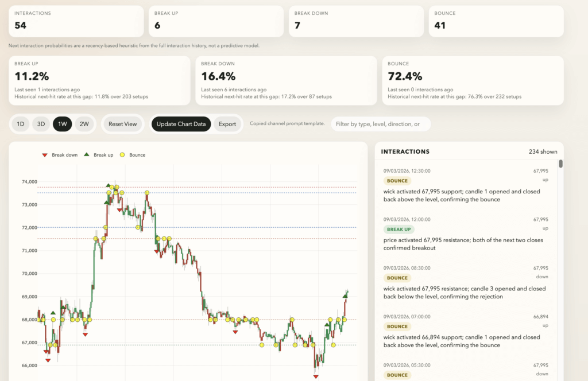
Task: Click the active 1W timeframe button
Action: (x=63, y=124)
